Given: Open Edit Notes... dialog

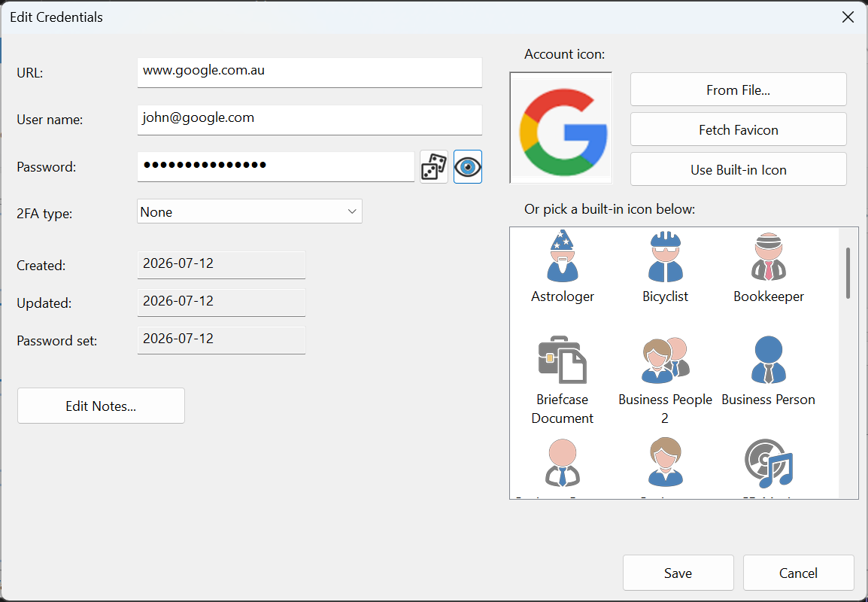Looking at the screenshot, I should click(x=101, y=406).
